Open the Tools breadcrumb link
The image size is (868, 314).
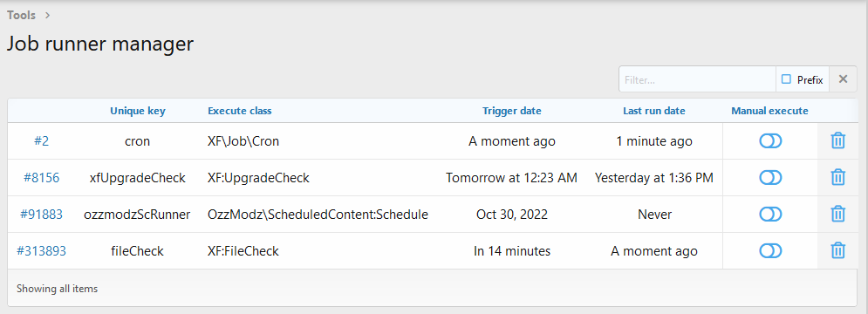22,15
